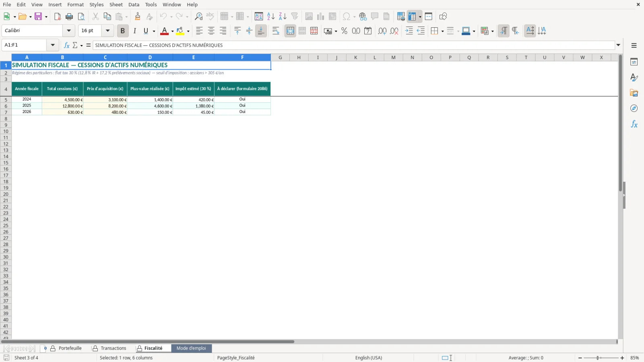Open background color dropdown arrow
This screenshot has height=362, width=644.
188,31
